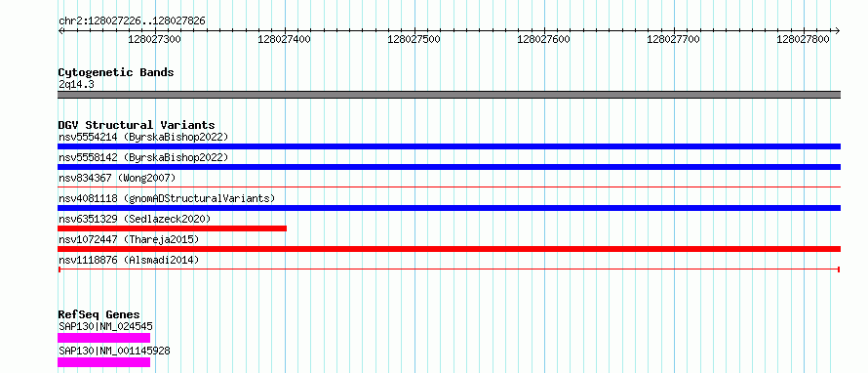The height and width of the screenshot is (373, 868).
Task: Click the short red bar for nsv6351329
Action: (173, 228)
